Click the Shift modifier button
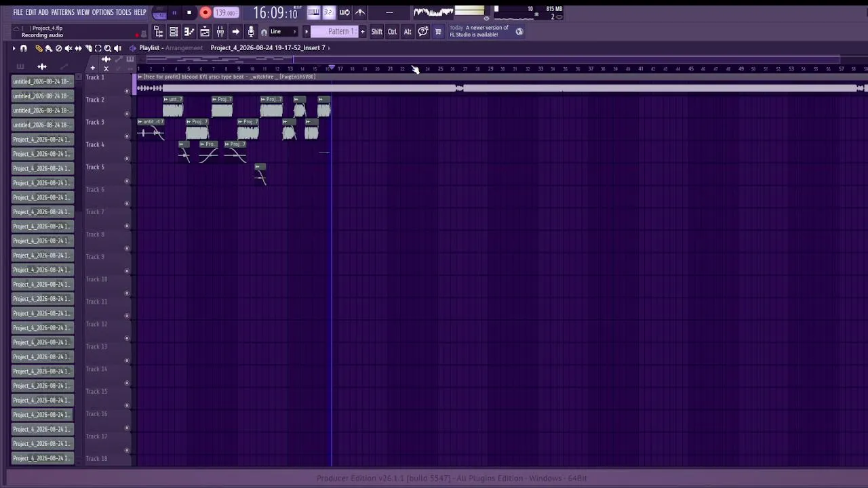The height and width of the screenshot is (488, 868). (x=376, y=32)
